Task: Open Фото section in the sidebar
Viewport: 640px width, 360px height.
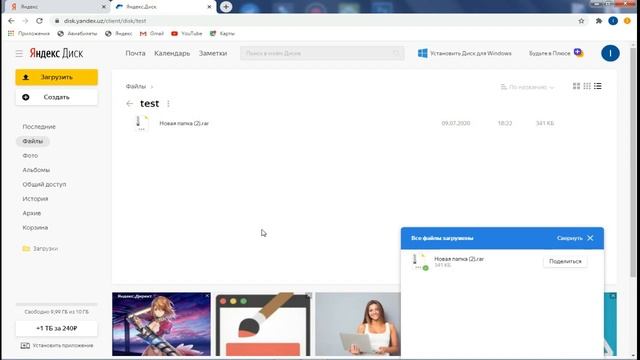Action: [x=30, y=156]
